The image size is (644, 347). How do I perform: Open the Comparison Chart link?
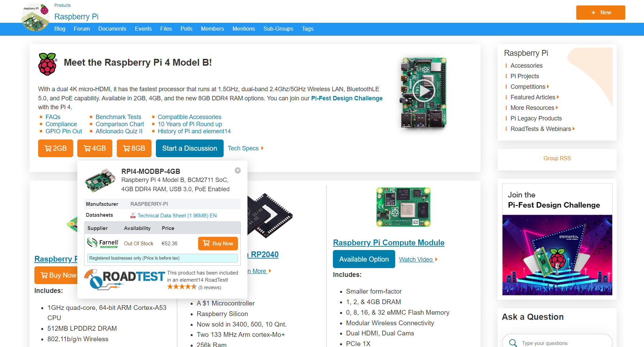pyautogui.click(x=120, y=124)
